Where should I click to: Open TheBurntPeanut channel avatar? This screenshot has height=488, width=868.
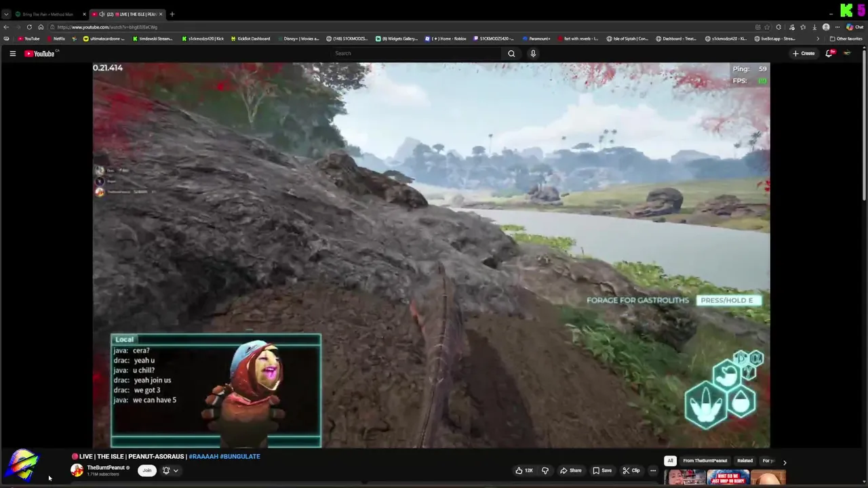coord(77,470)
